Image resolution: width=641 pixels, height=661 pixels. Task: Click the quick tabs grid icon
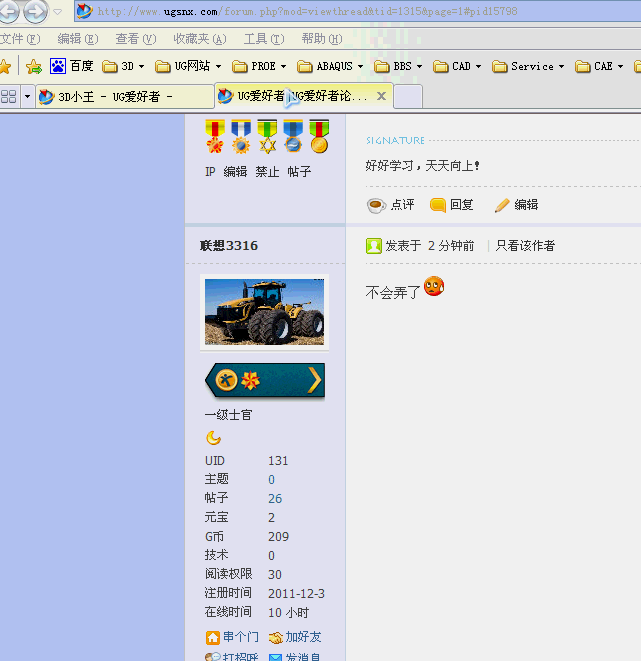coord(9,97)
